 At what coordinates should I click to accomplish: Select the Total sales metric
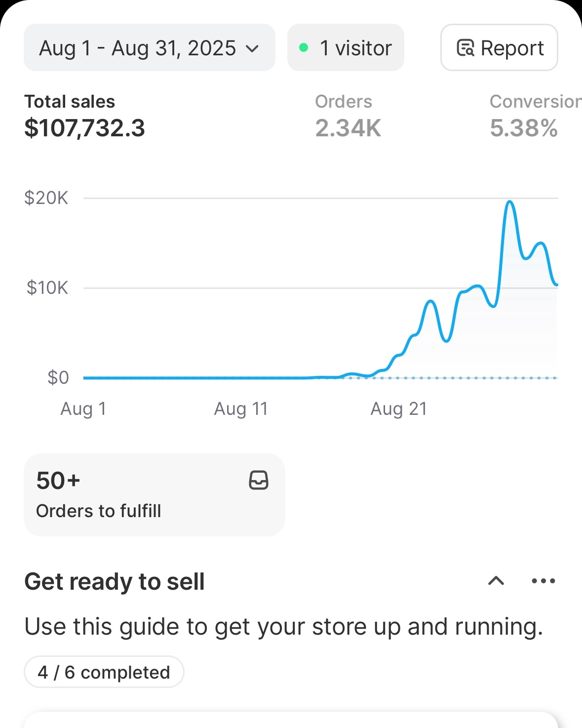[x=84, y=118]
